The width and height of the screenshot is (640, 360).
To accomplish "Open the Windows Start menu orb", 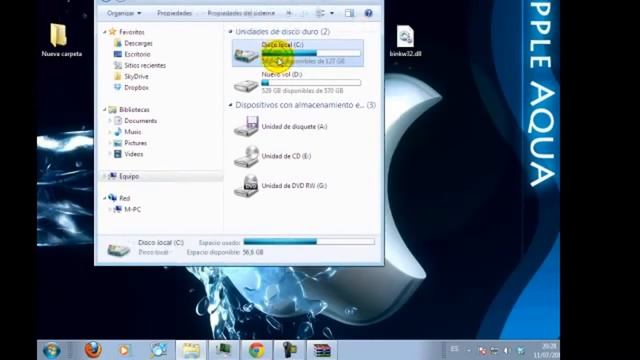I will point(52,350).
